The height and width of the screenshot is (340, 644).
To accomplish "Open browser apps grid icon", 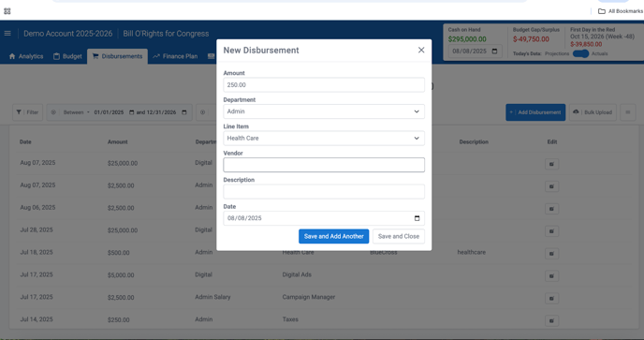I will pyautogui.click(x=7, y=11).
